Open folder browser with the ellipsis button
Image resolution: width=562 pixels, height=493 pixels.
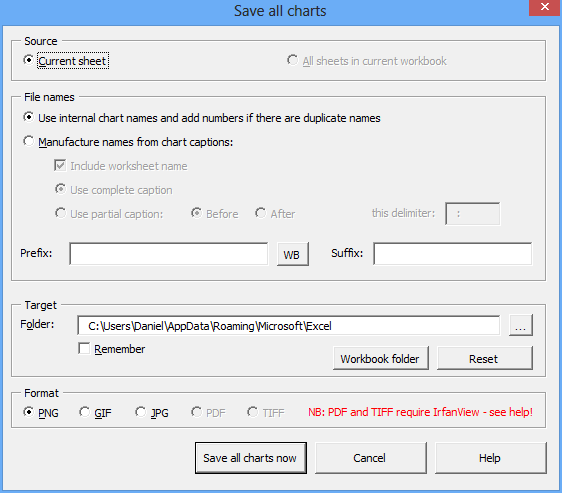point(521,325)
